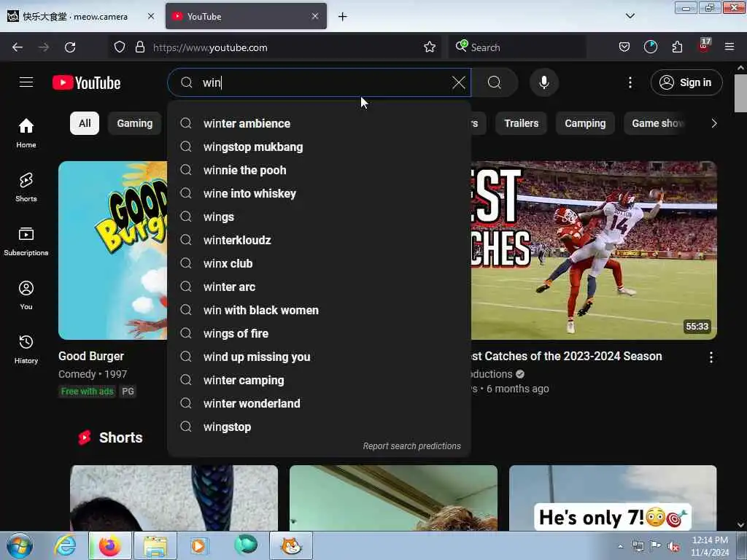Open Shorts in the sidebar
This screenshot has height=560, width=747.
point(26,187)
